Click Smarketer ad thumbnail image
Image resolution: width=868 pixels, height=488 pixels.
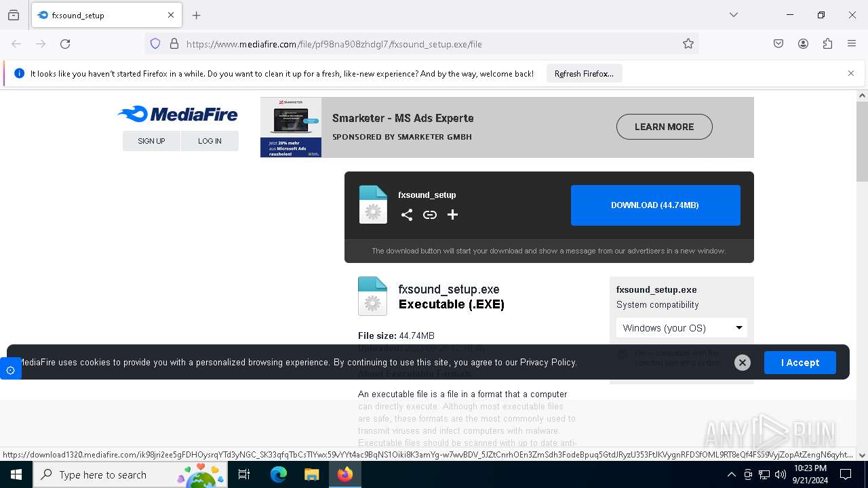pos(291,127)
